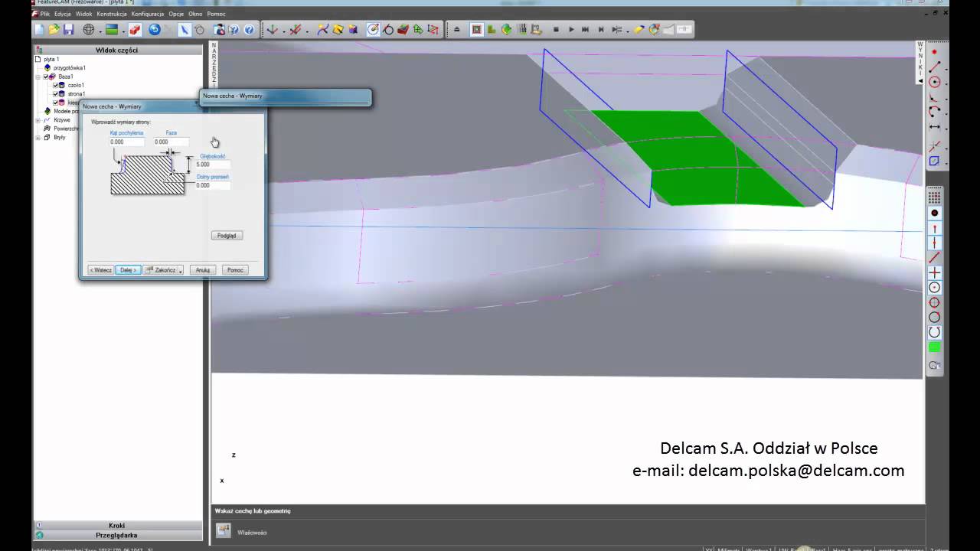Open the Konfiguracja menu
Image resolution: width=980 pixels, height=551 pixels.
coord(148,14)
